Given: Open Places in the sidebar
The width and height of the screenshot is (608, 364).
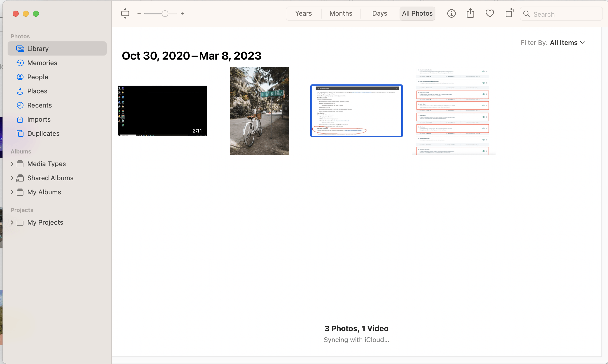Looking at the screenshot, I should [37, 91].
